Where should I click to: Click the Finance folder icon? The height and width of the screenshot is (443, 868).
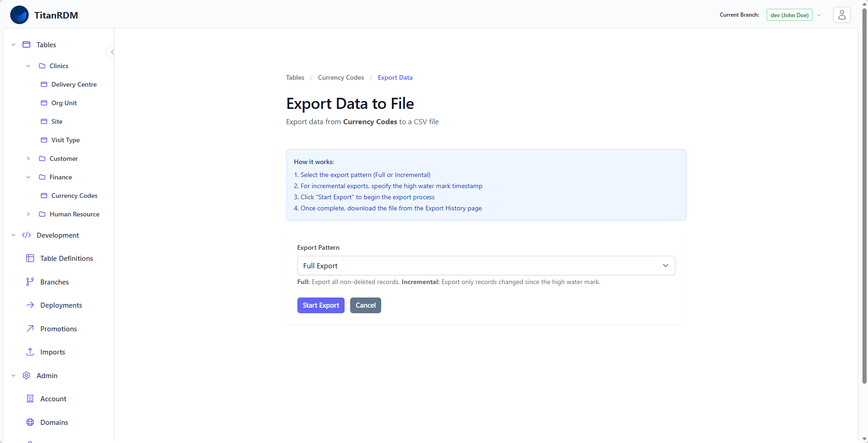click(42, 177)
